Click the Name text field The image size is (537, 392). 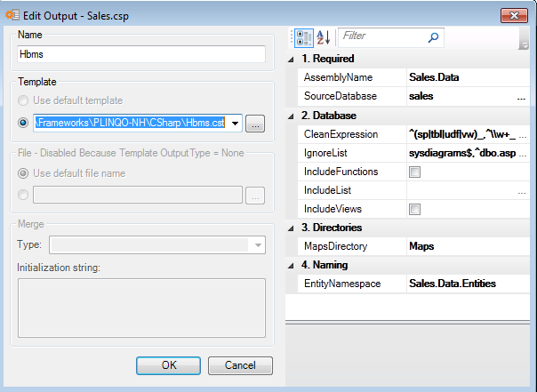click(141, 54)
